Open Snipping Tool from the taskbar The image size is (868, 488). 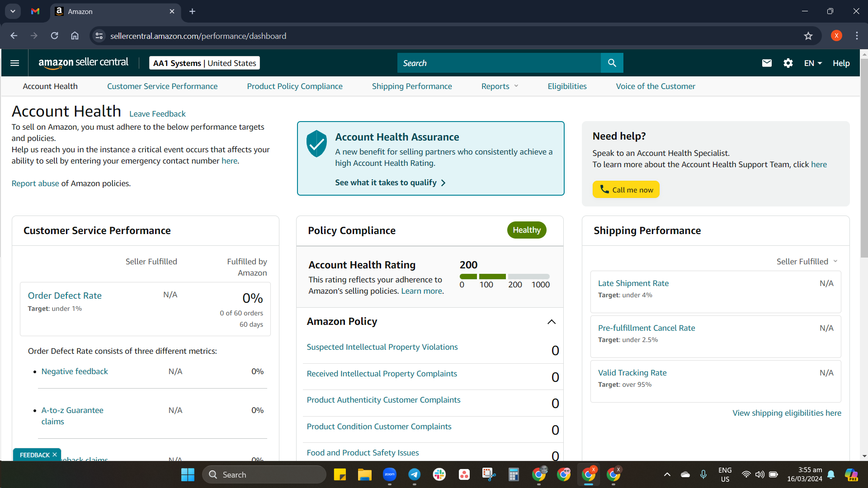coord(489,474)
